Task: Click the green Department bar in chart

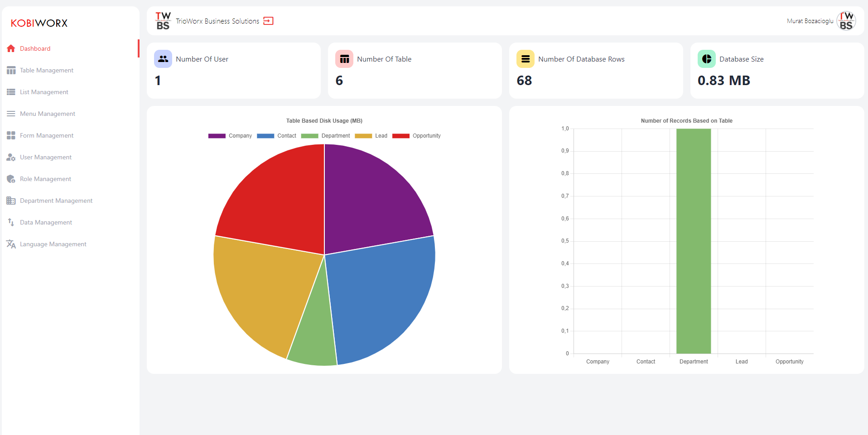Action: point(694,241)
